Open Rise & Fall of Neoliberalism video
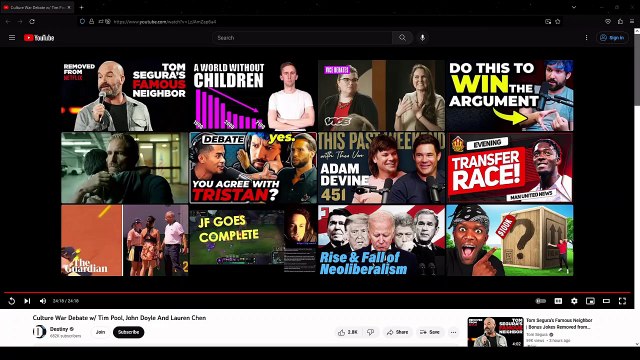 (x=381, y=240)
